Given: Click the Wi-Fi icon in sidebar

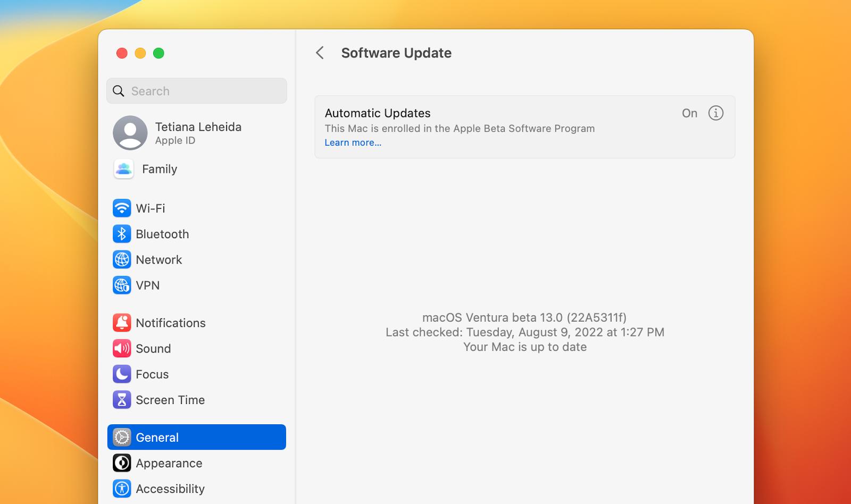Looking at the screenshot, I should coord(122,208).
